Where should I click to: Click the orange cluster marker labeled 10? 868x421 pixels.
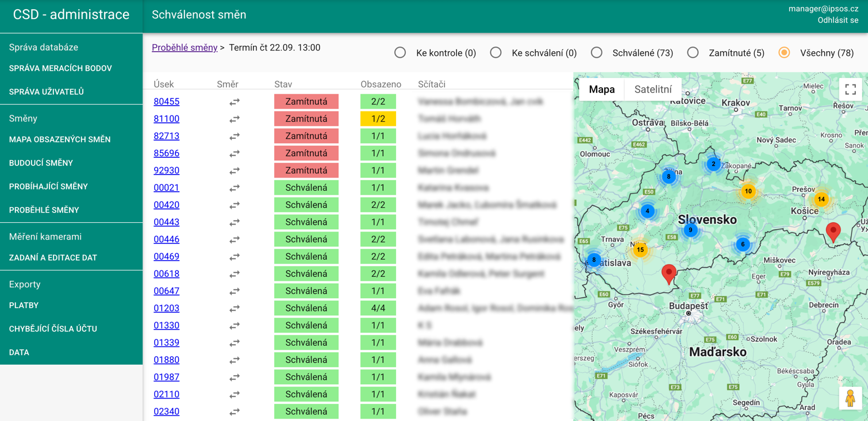(x=748, y=191)
